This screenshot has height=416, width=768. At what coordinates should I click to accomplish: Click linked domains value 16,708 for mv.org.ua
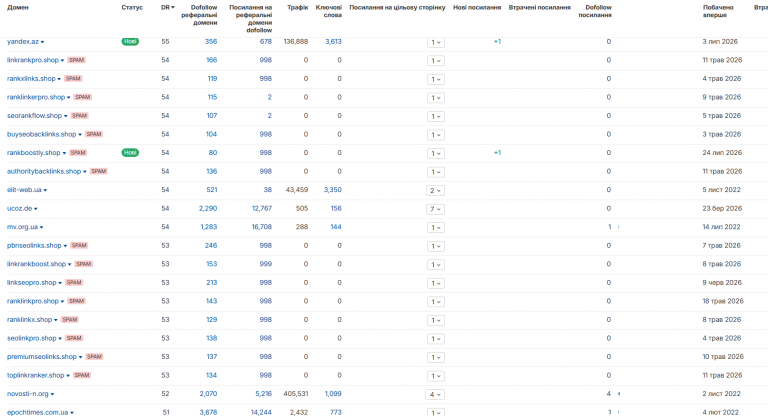coord(262,227)
